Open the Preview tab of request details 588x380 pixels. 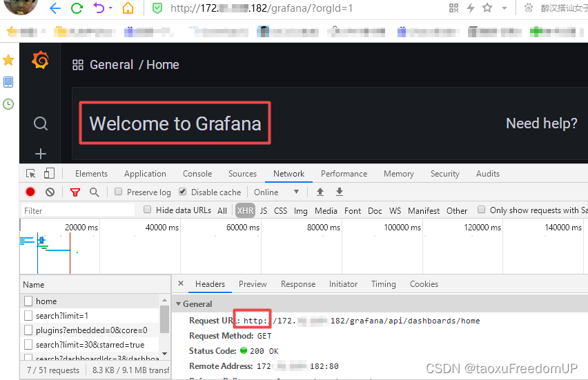(253, 284)
